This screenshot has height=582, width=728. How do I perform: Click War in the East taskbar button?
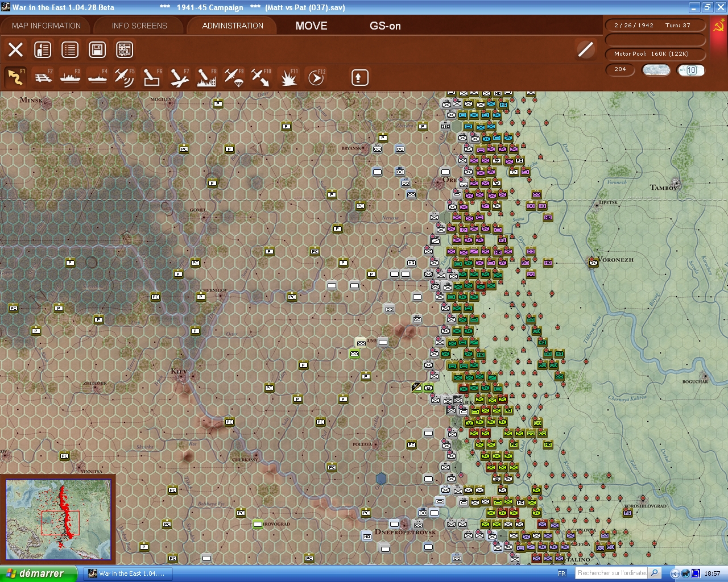127,573
